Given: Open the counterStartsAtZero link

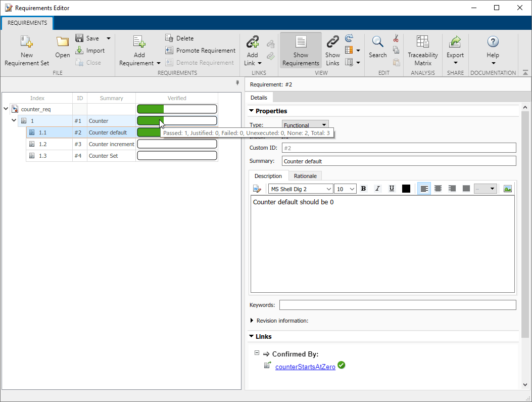Looking at the screenshot, I should click(305, 367).
